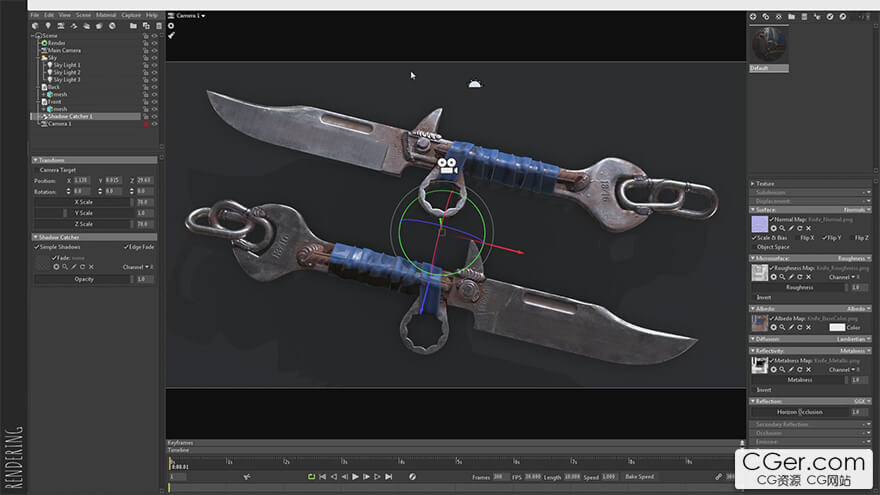Expand the Texture section

pos(753,184)
